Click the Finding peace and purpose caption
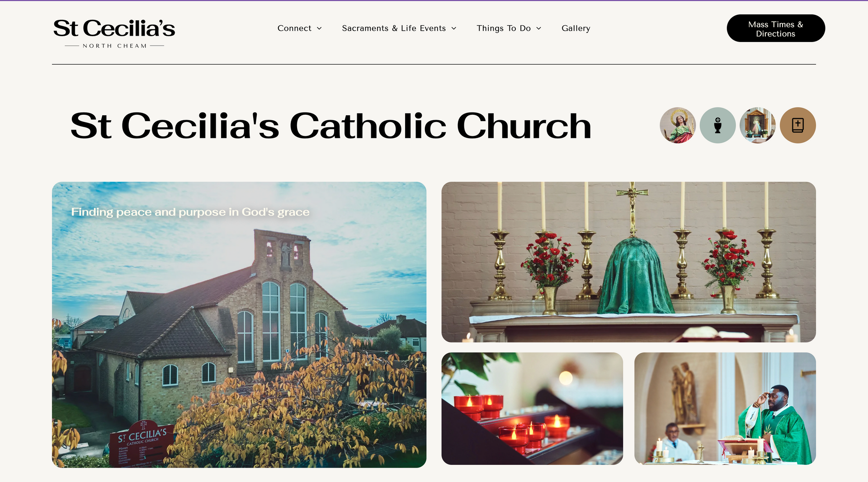The height and width of the screenshot is (482, 868). tap(190, 212)
